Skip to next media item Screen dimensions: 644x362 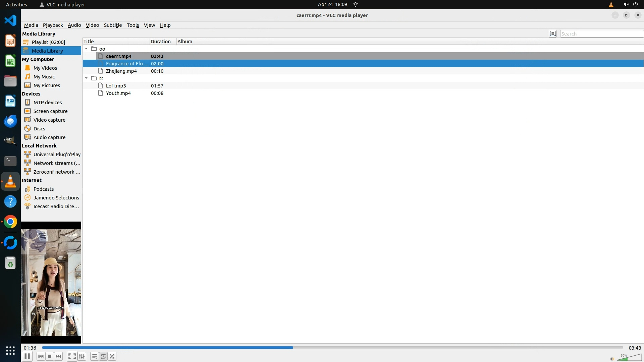click(x=58, y=356)
